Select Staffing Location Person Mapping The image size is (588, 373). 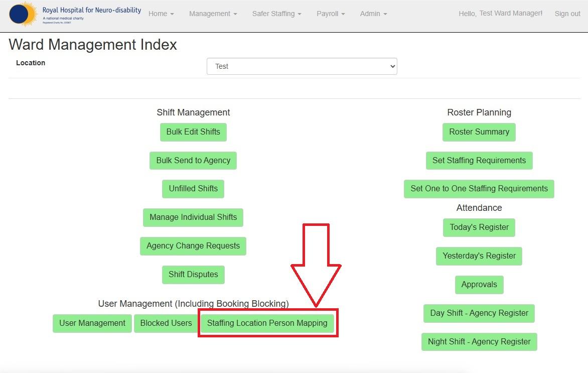tap(267, 323)
